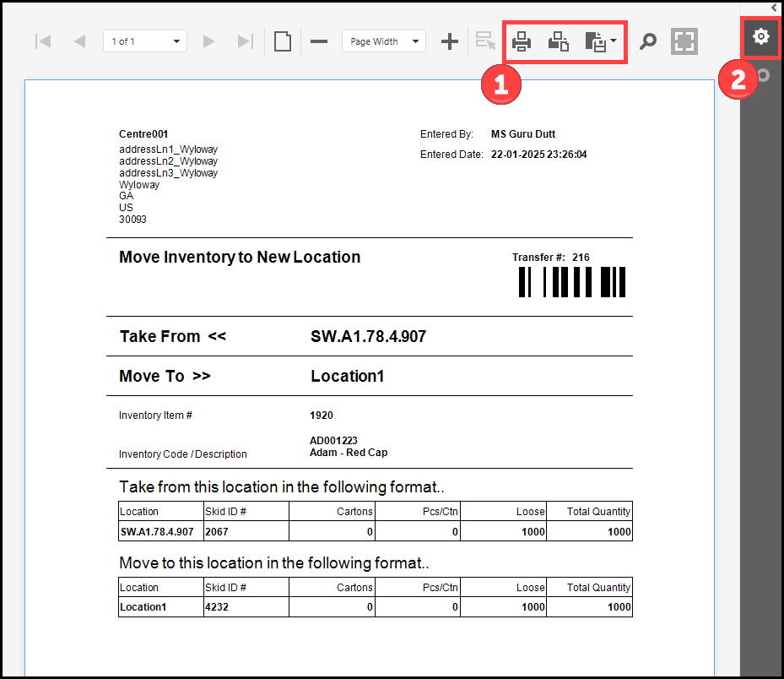This screenshot has width=784, height=679.
Task: Click the Transfer barcode image
Action: pyautogui.click(x=571, y=282)
